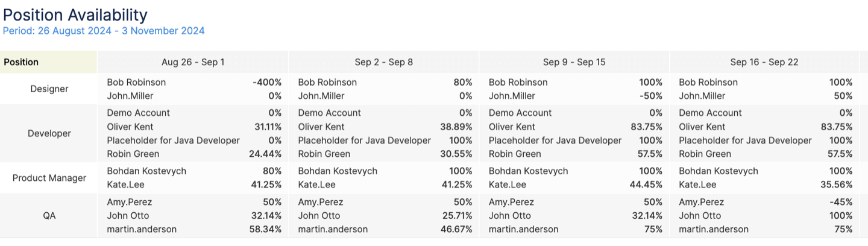Screen dimensions: 868x246
Task: Click the Product Manager position row label
Action: tap(49, 178)
